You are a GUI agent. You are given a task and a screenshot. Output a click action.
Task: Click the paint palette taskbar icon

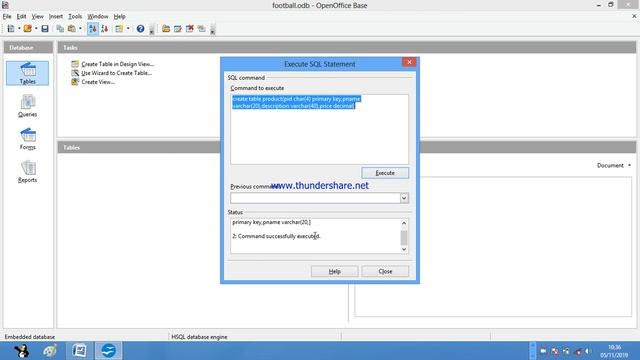(50, 351)
